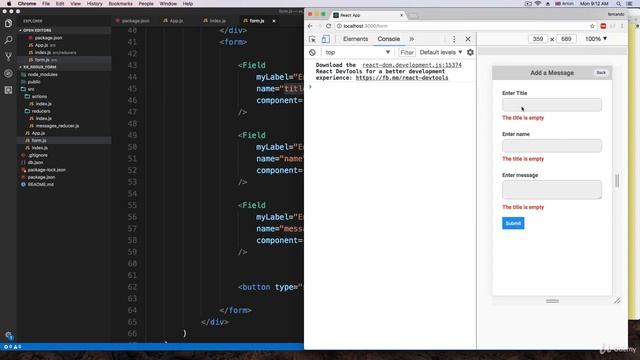This screenshot has width=640, height=360.
Task: Open package-lock.json in the file tree
Action: (47, 170)
